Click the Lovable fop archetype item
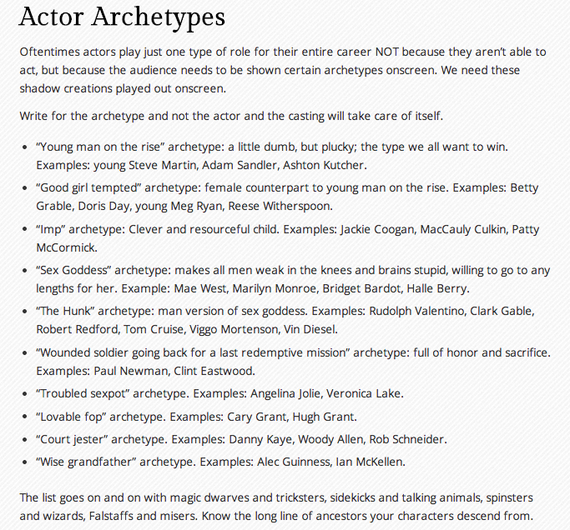 tap(196, 417)
